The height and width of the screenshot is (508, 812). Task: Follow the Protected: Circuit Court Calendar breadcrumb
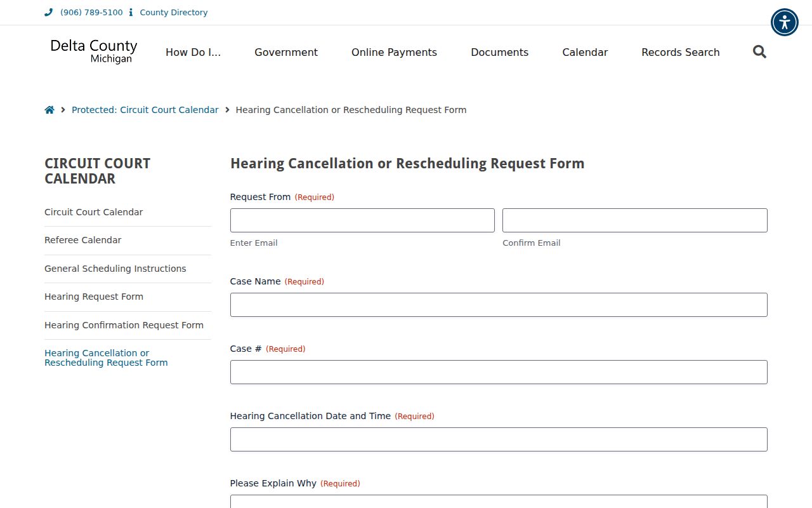click(x=145, y=110)
